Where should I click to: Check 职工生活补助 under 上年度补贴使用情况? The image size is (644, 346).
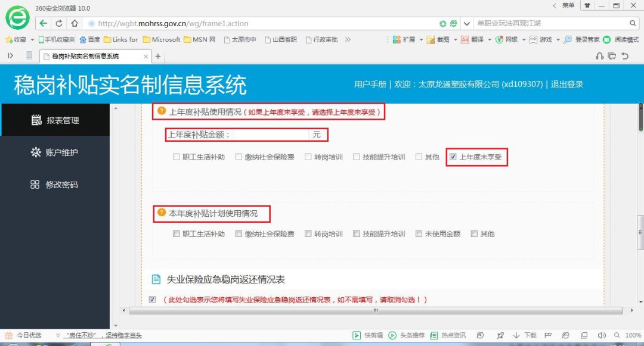tap(176, 157)
